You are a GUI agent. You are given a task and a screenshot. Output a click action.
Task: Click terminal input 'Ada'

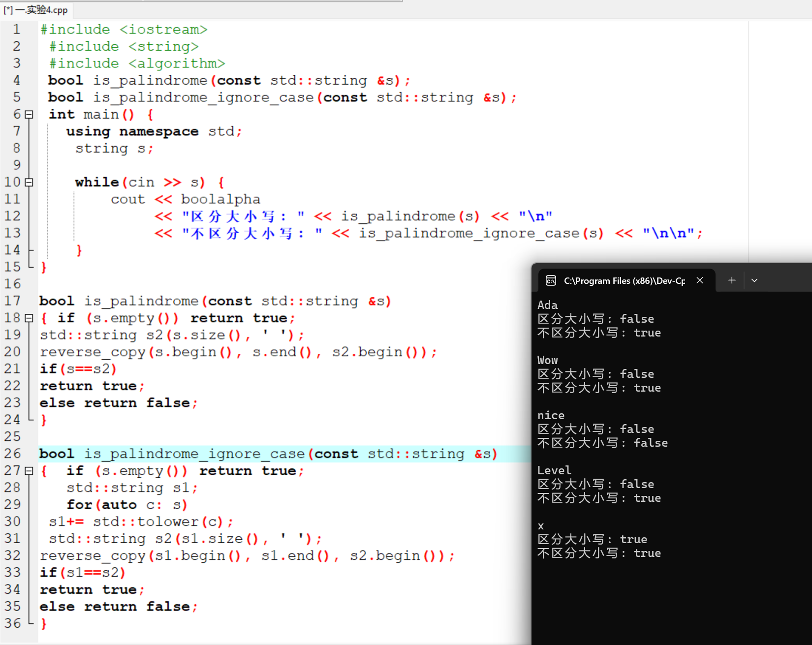click(548, 305)
